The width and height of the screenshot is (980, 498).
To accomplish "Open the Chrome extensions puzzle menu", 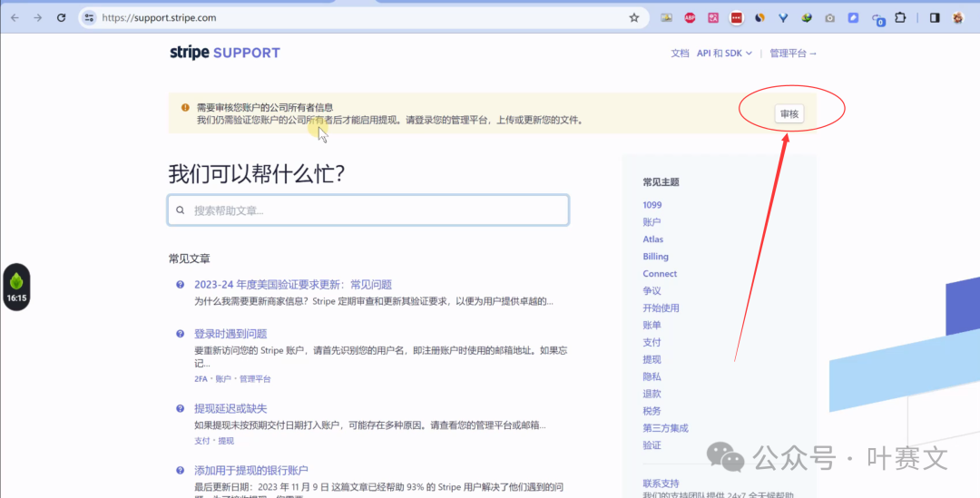I will 900,17.
